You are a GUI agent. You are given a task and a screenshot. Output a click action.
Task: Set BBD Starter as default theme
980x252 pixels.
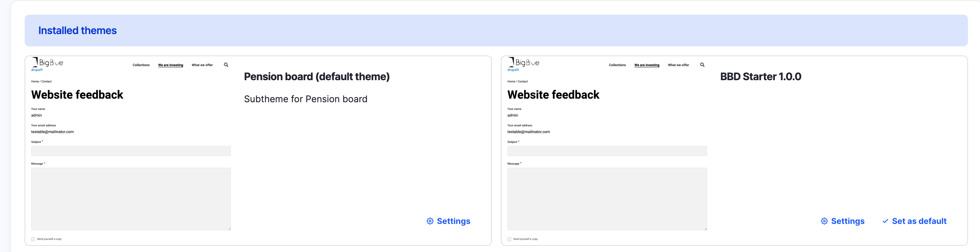[x=919, y=221]
